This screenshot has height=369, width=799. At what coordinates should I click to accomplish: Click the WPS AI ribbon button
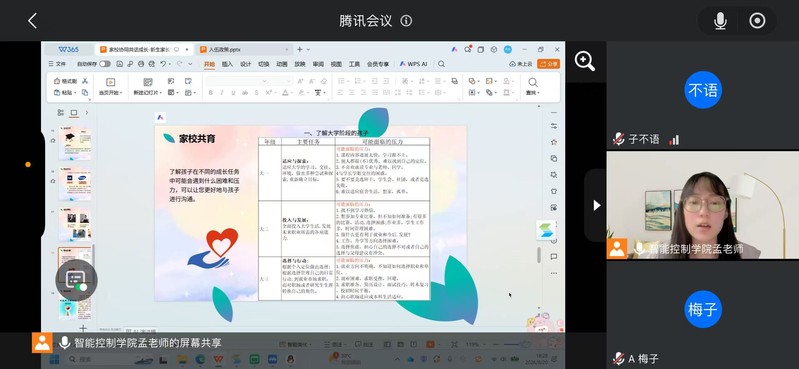[413, 64]
